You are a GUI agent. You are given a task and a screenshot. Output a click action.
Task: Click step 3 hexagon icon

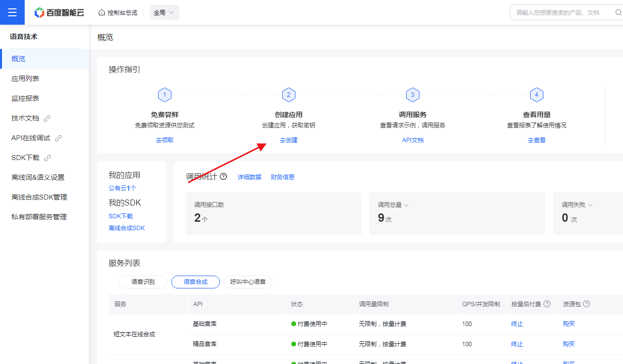coord(413,94)
